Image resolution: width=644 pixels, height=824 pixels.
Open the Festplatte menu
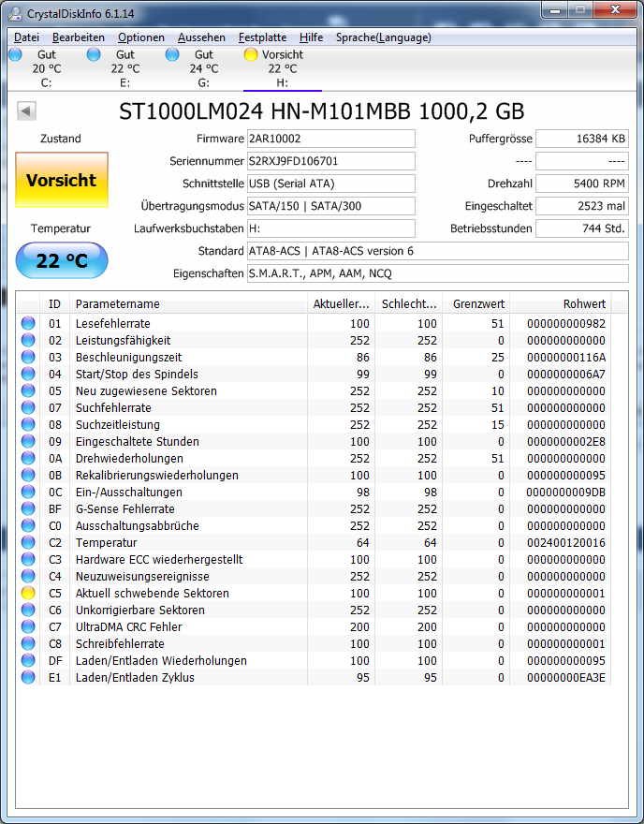pos(262,37)
